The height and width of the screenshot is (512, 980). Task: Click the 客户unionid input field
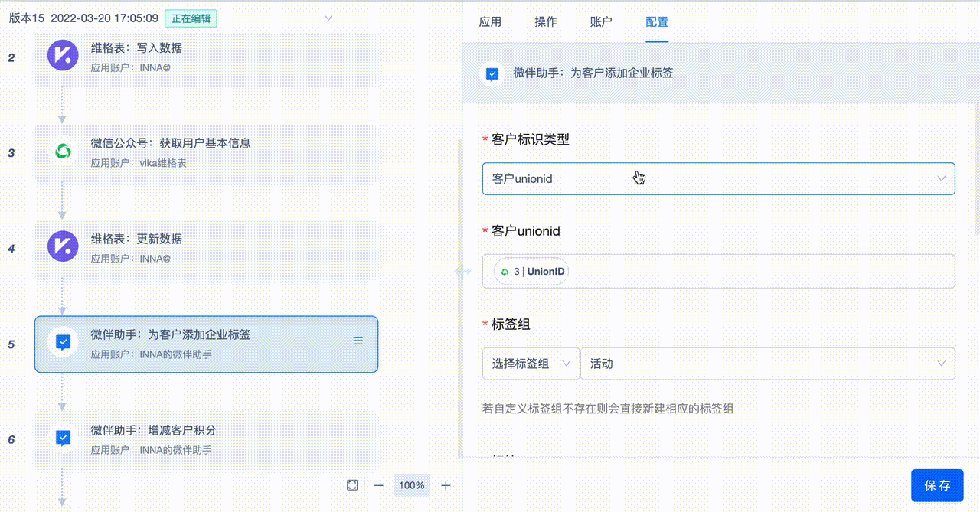(x=758, y=272)
